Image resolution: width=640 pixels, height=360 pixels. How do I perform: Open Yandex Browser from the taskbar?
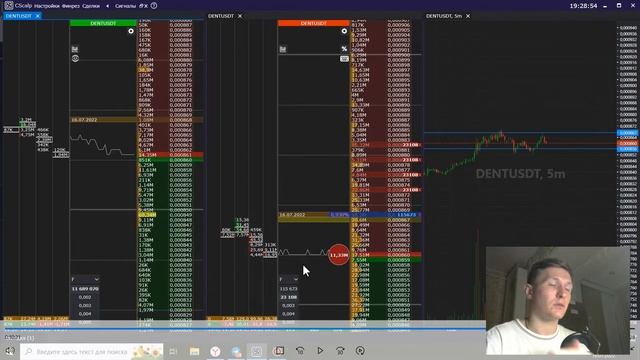pyautogui.click(x=215, y=351)
